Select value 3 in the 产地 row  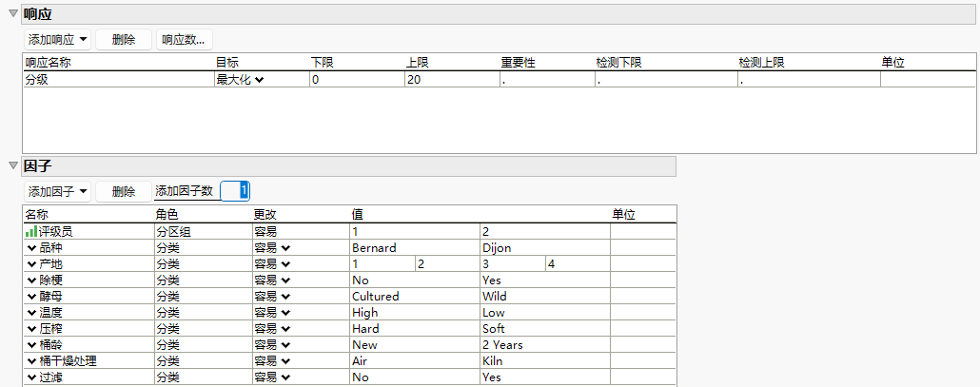(512, 264)
